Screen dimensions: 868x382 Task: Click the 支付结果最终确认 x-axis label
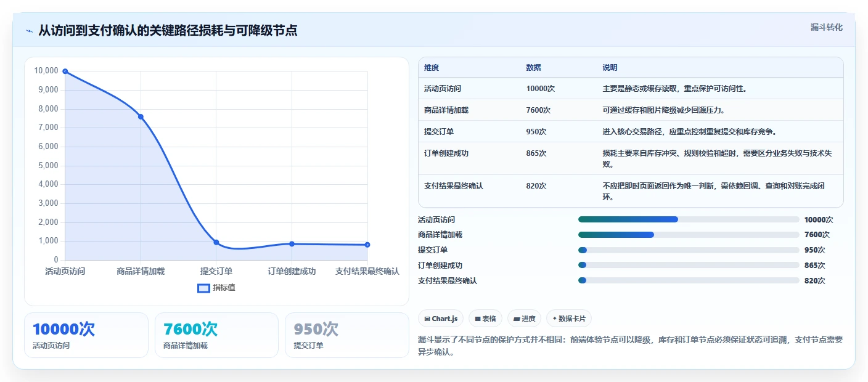point(367,271)
